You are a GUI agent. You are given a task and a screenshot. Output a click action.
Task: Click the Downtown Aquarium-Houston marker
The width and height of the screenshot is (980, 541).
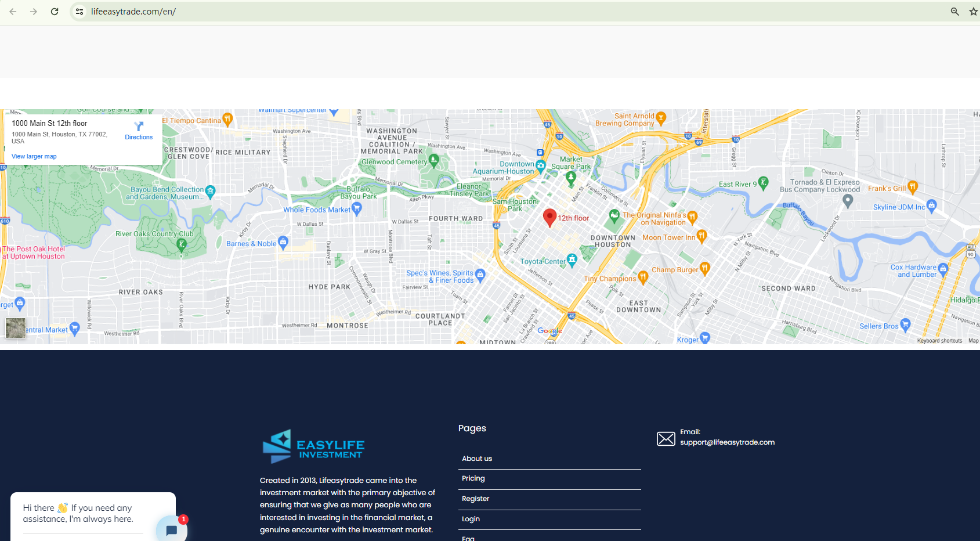point(541,166)
